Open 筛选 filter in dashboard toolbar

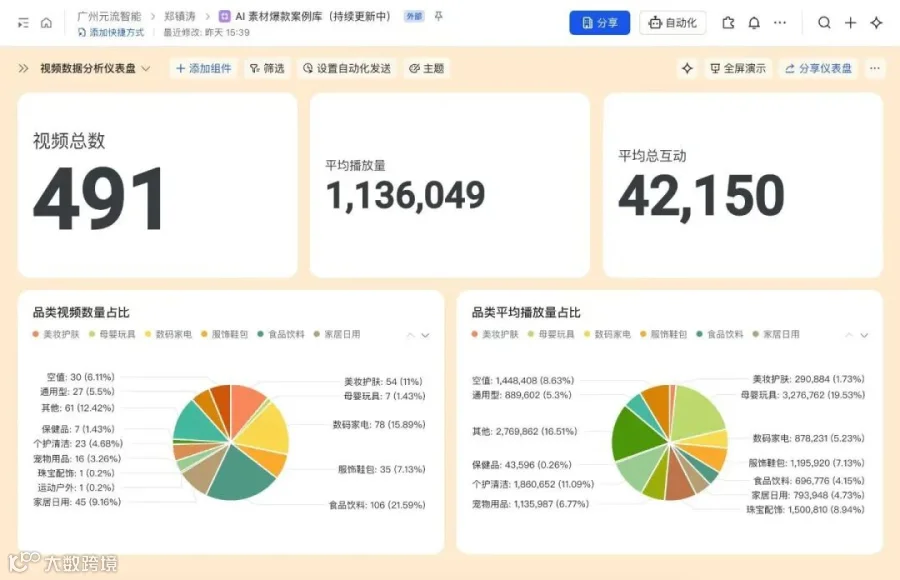[x=267, y=68]
